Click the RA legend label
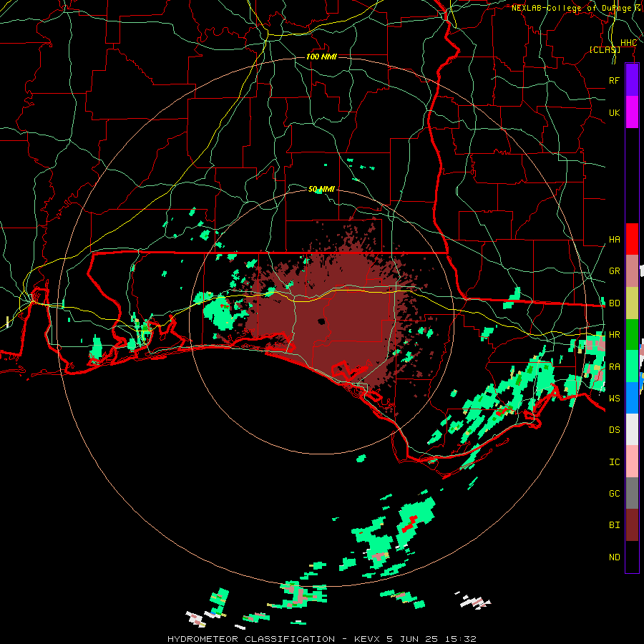Image resolution: width=644 pixels, height=644 pixels. [614, 367]
